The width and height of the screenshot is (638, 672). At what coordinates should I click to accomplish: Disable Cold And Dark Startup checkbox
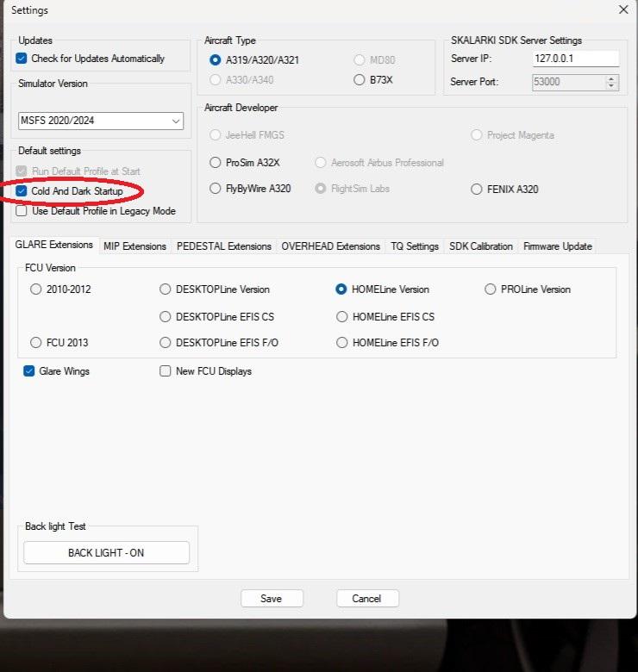[22, 190]
